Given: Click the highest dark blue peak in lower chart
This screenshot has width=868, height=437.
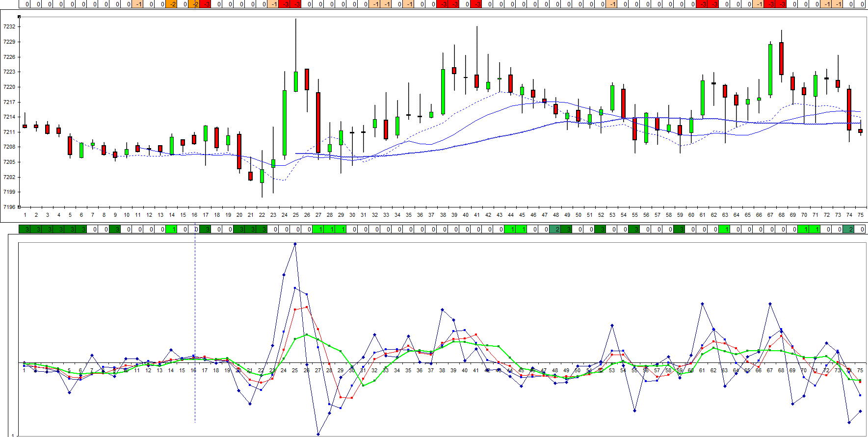Looking at the screenshot, I should click(x=295, y=244).
